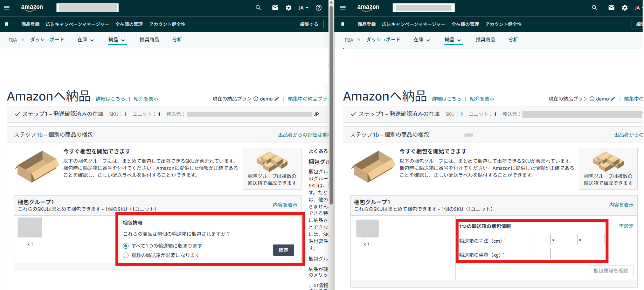Click 再設定 link
The height and width of the screenshot is (290, 644).
626,226
